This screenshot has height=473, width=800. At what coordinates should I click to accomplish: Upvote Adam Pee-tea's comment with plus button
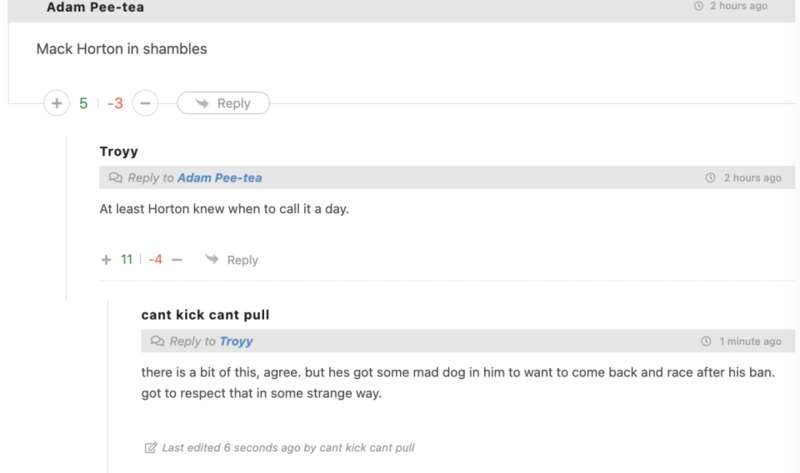57,103
